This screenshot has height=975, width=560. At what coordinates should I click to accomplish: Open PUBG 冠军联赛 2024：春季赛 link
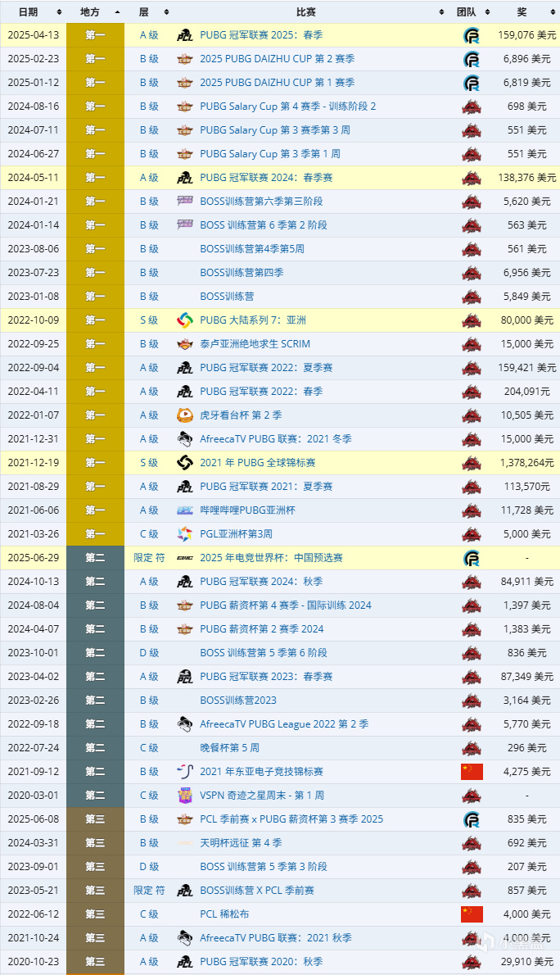[266, 178]
